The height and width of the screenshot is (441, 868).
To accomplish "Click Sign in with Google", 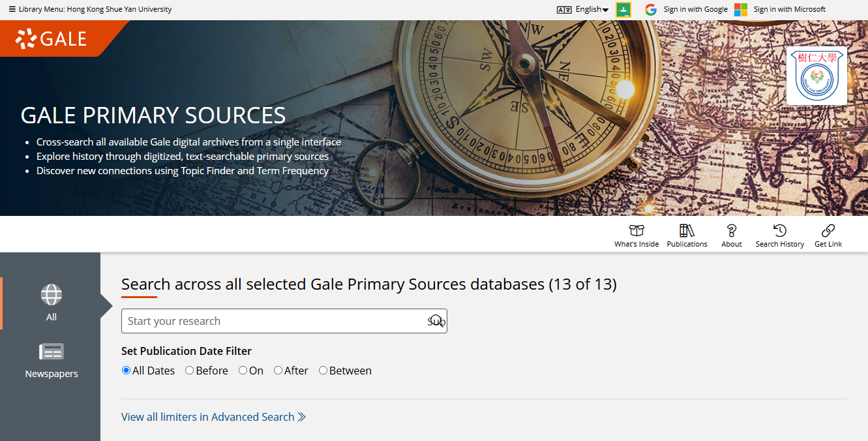I will pyautogui.click(x=686, y=9).
